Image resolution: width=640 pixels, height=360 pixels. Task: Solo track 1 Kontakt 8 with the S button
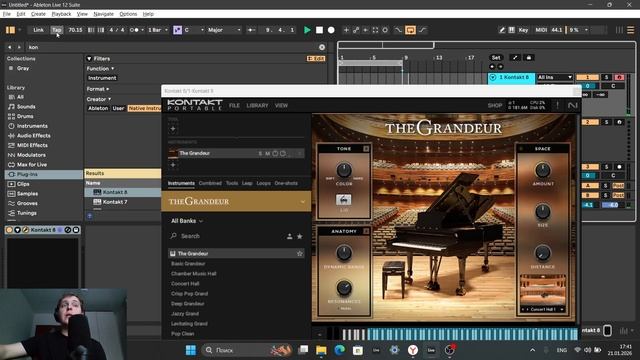coord(606,77)
